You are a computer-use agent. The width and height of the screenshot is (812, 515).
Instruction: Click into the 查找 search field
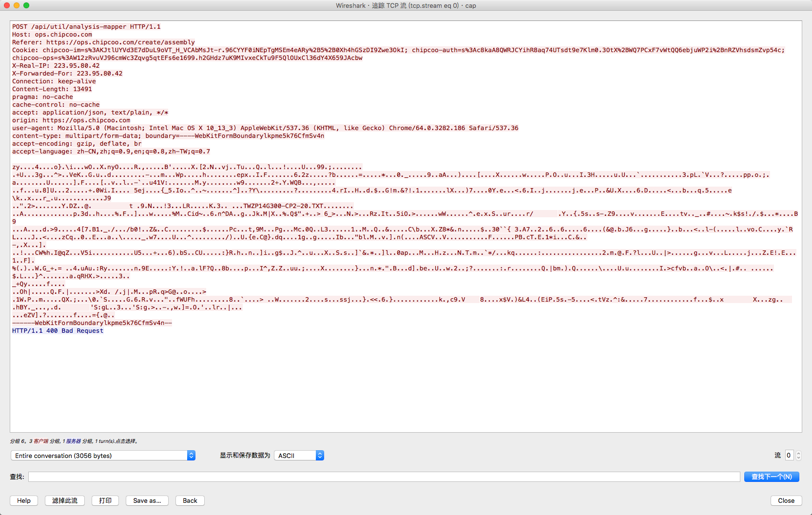pos(384,477)
